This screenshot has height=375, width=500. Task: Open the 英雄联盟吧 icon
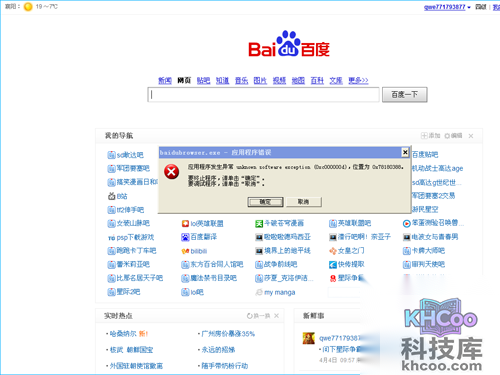point(333,224)
